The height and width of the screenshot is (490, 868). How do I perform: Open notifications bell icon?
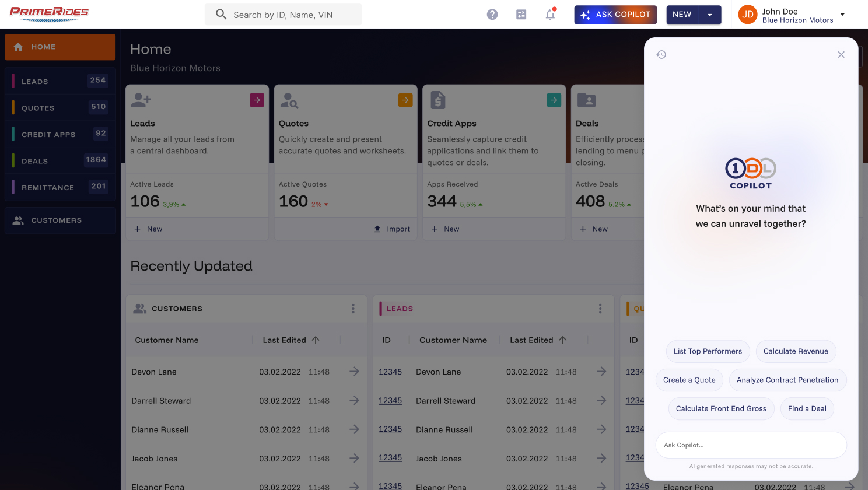[550, 15]
